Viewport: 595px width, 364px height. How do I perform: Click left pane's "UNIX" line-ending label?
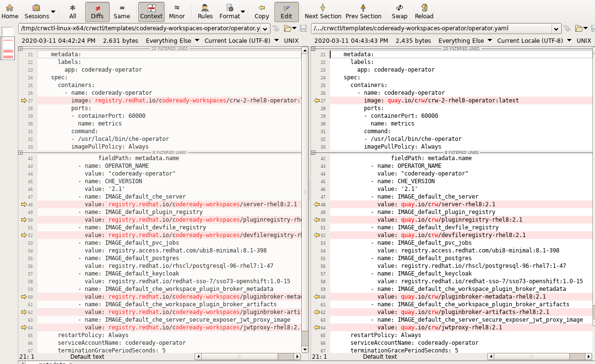pyautogui.click(x=291, y=41)
